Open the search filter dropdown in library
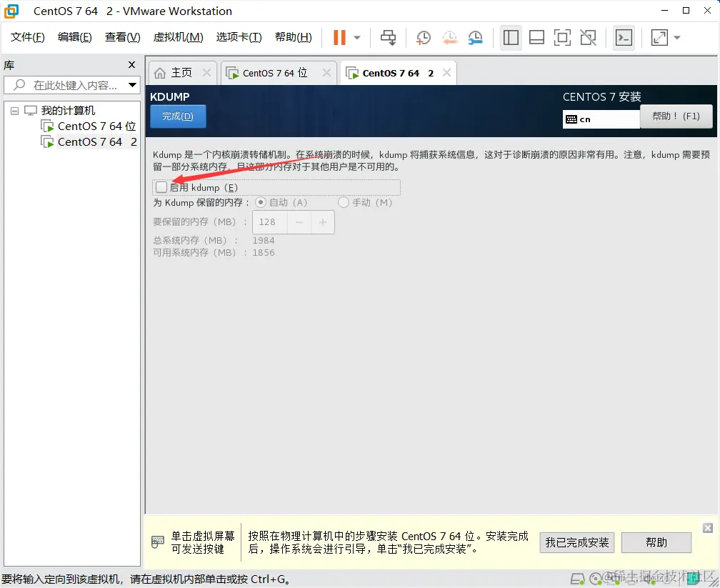This screenshot has width=720, height=588. coord(132,84)
